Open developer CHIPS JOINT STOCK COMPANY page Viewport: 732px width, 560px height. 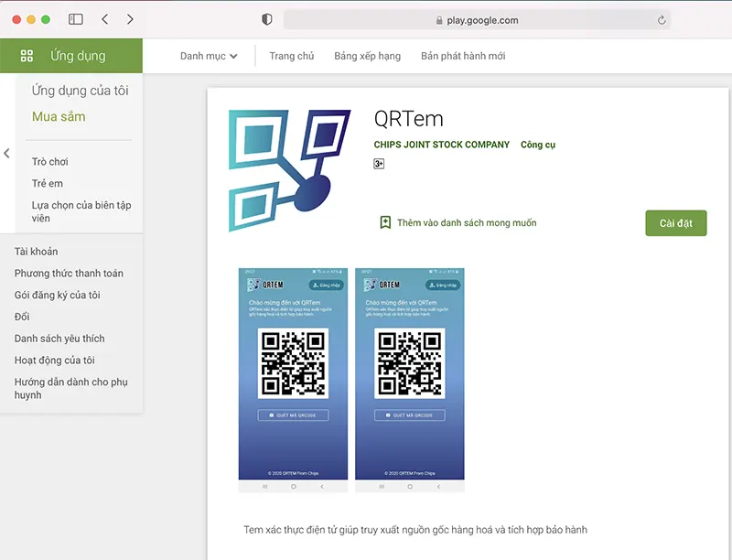[x=442, y=145]
